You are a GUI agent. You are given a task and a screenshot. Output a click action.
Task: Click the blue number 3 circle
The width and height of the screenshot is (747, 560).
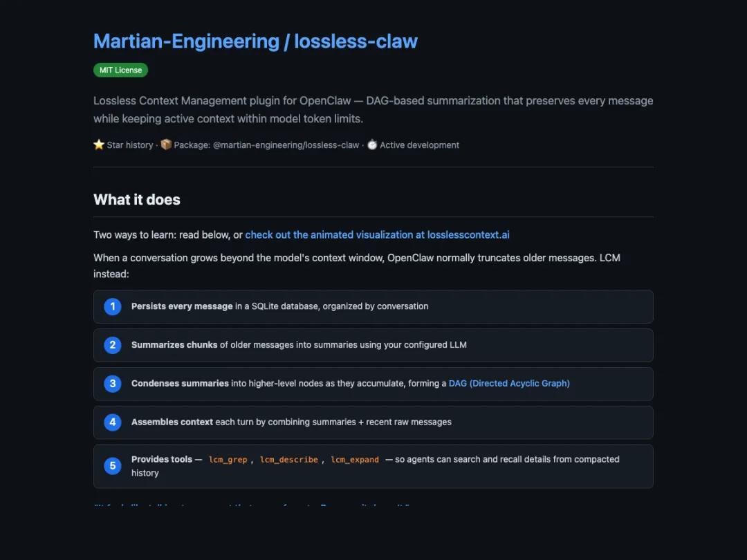point(113,384)
